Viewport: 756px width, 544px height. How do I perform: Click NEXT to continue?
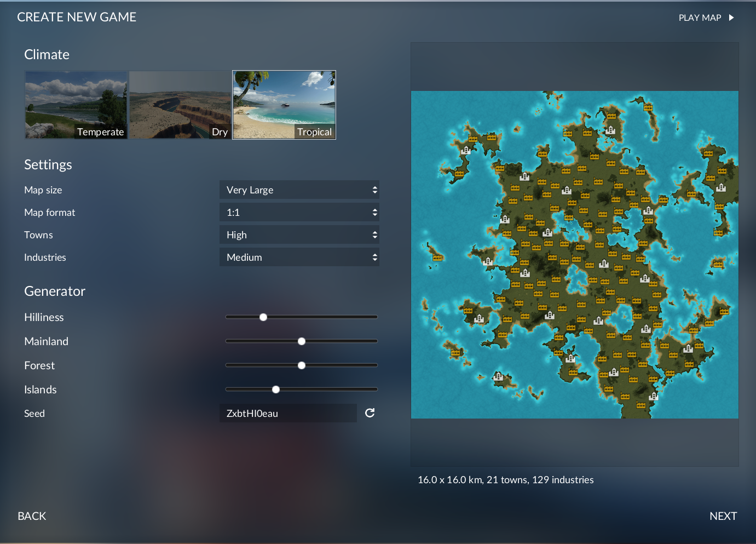[x=723, y=516]
